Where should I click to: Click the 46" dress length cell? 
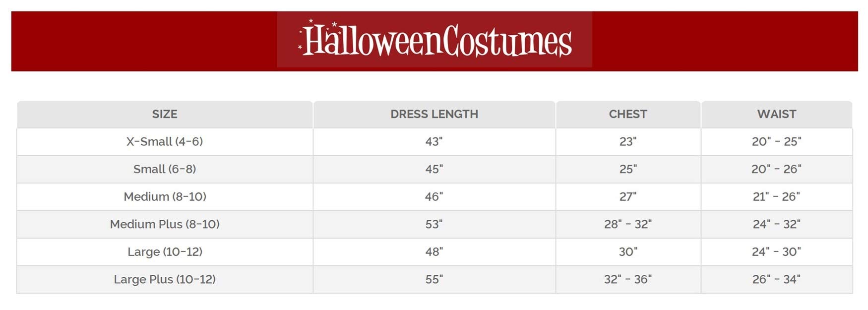point(434,197)
